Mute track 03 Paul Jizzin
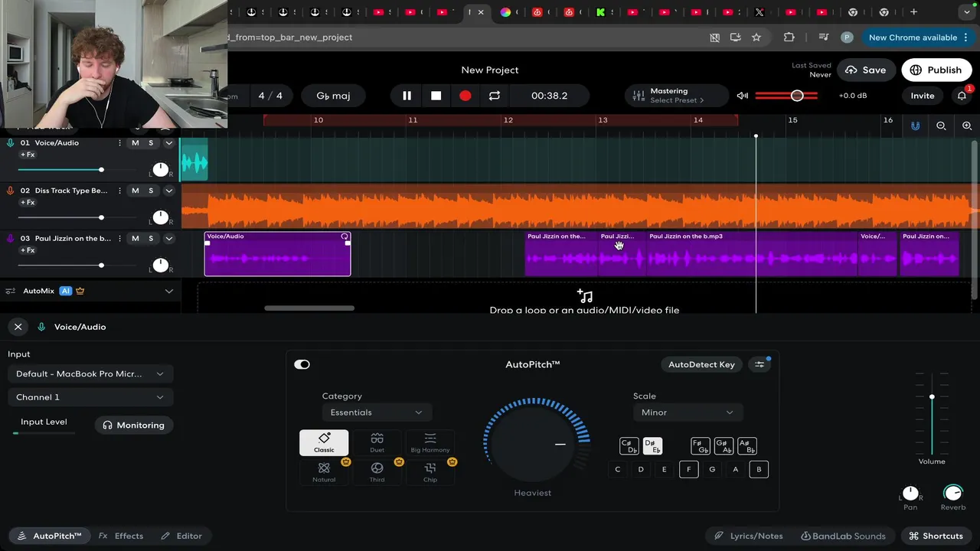Viewport: 980px width, 551px height. [x=136, y=238]
